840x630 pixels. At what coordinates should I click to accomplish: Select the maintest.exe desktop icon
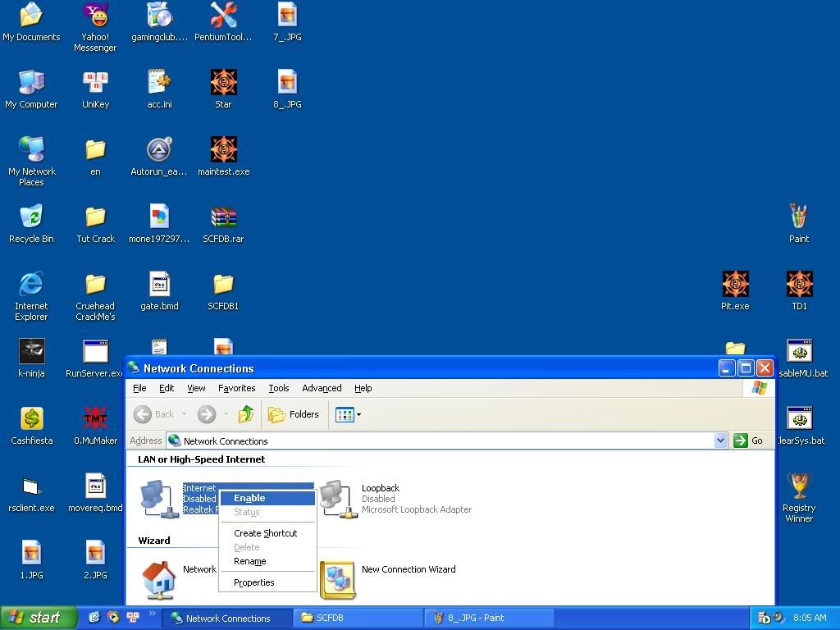click(x=223, y=157)
